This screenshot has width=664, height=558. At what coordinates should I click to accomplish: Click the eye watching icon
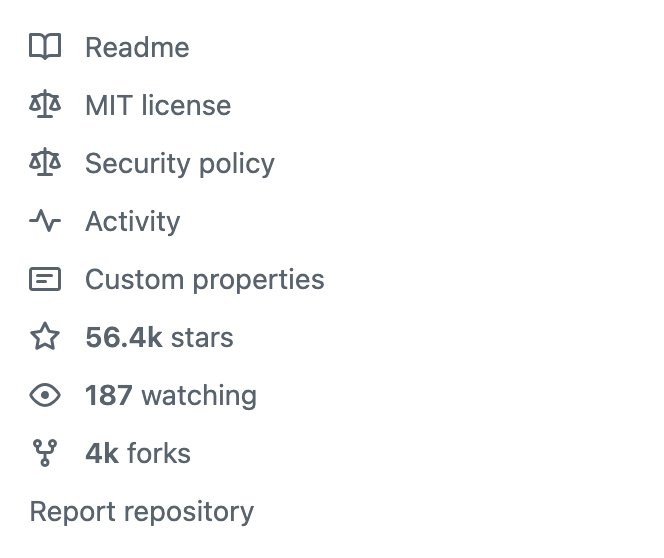[x=45, y=395]
